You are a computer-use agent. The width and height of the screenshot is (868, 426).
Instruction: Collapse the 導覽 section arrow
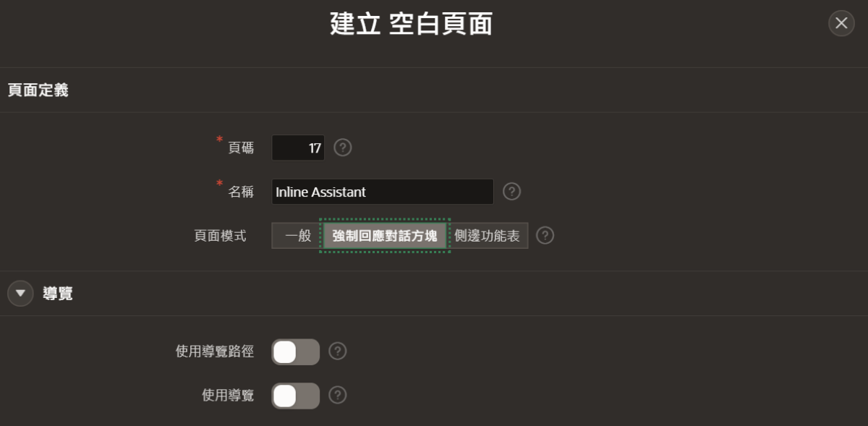pos(20,293)
